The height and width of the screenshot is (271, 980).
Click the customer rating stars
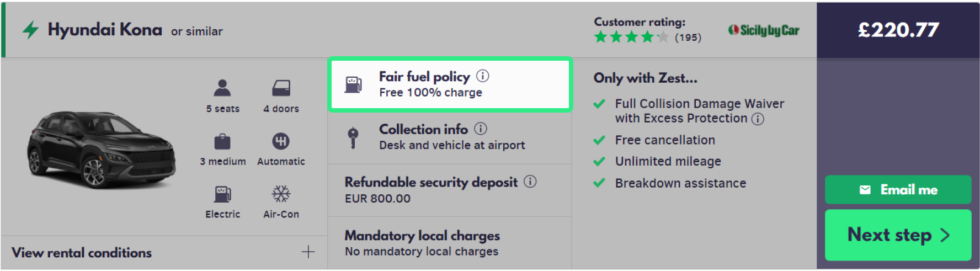click(x=631, y=38)
